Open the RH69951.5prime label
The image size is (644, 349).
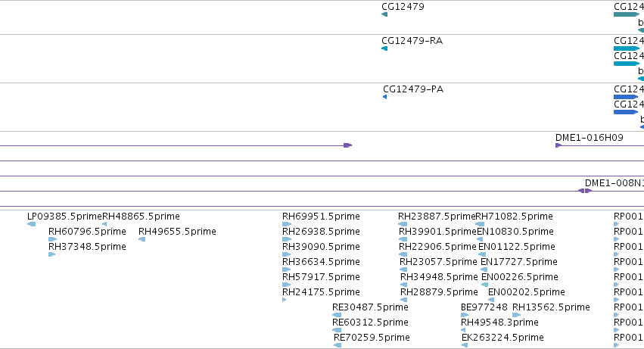click(321, 217)
